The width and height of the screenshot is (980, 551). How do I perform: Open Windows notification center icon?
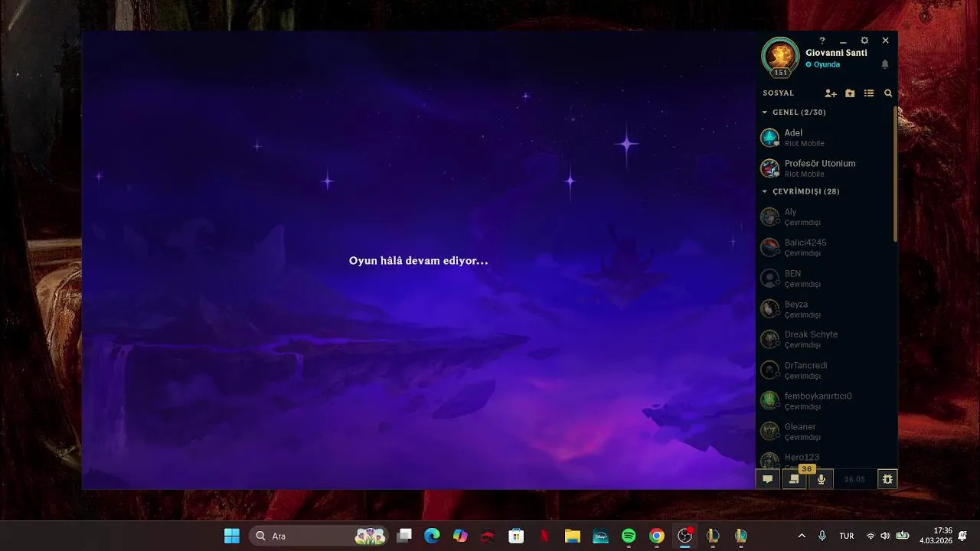(962, 536)
